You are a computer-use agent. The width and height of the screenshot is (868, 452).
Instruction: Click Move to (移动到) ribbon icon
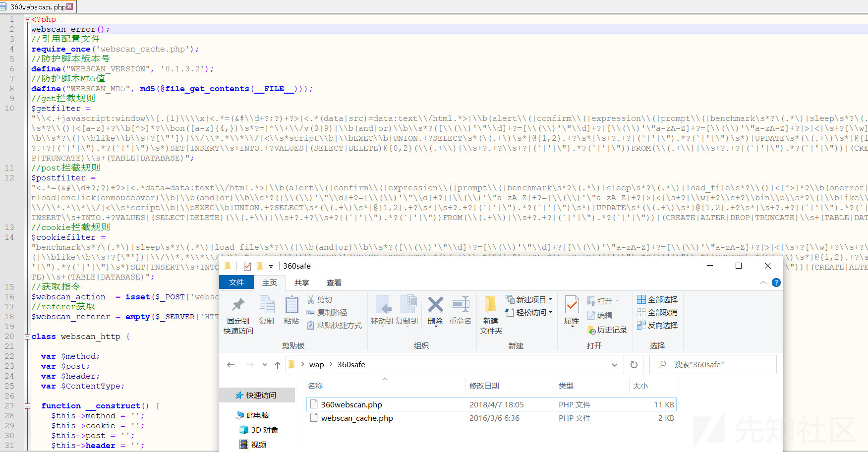pyautogui.click(x=382, y=305)
